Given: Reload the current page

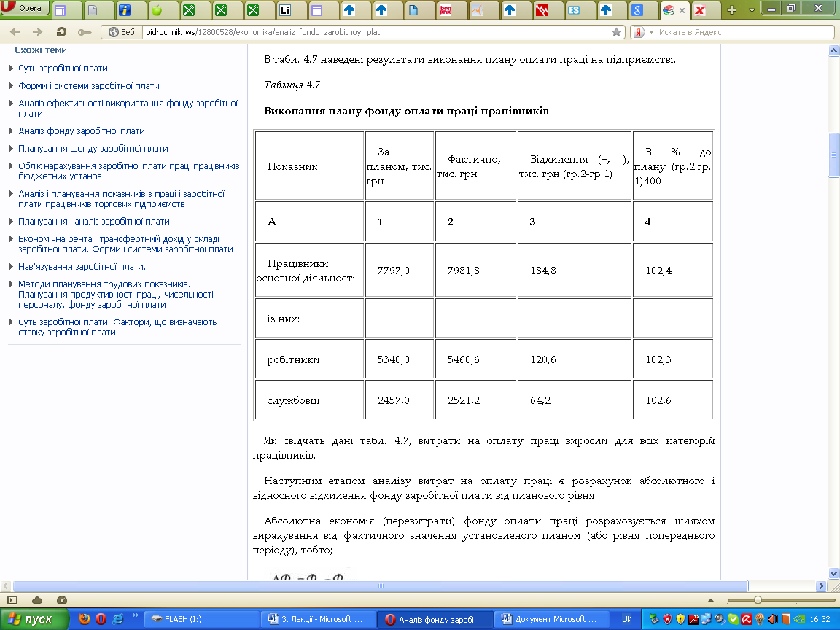Looking at the screenshot, I should pos(61,32).
